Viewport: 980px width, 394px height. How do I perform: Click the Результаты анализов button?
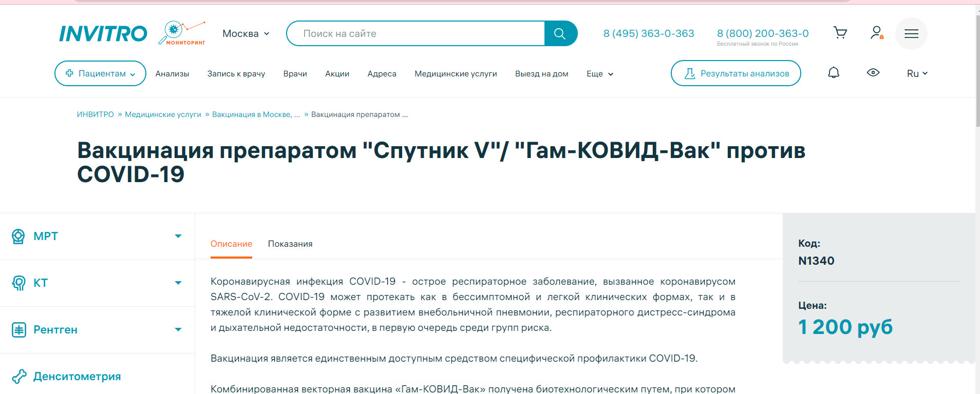[x=736, y=73]
